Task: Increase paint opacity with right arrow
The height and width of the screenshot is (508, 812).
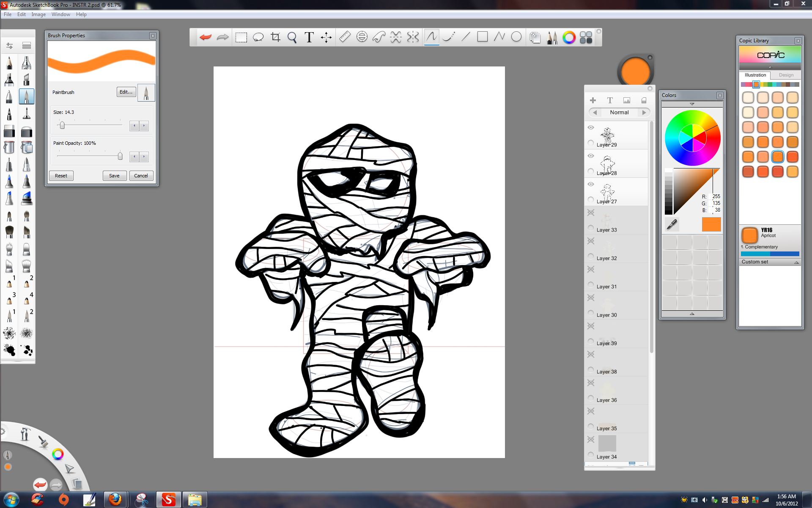Action: coord(144,156)
